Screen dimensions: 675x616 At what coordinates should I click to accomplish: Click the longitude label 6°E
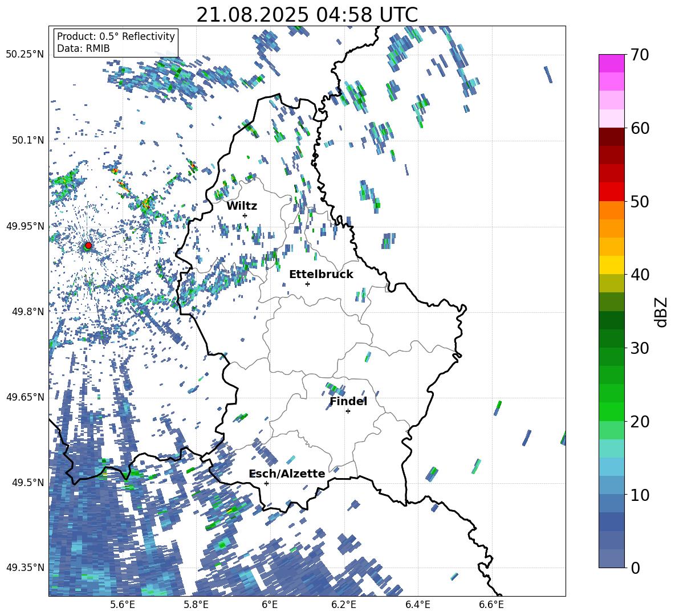[270, 605]
